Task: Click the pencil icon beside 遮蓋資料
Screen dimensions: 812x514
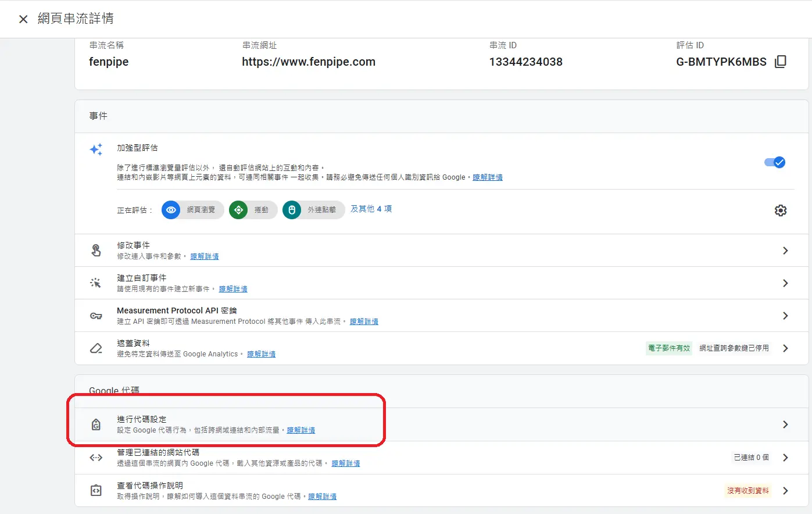Action: point(96,348)
